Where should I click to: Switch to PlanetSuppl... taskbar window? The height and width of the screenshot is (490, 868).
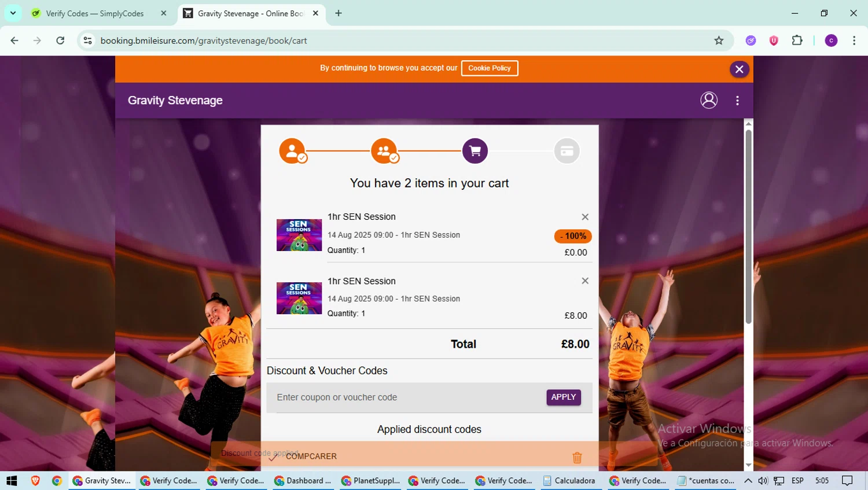pyautogui.click(x=370, y=481)
